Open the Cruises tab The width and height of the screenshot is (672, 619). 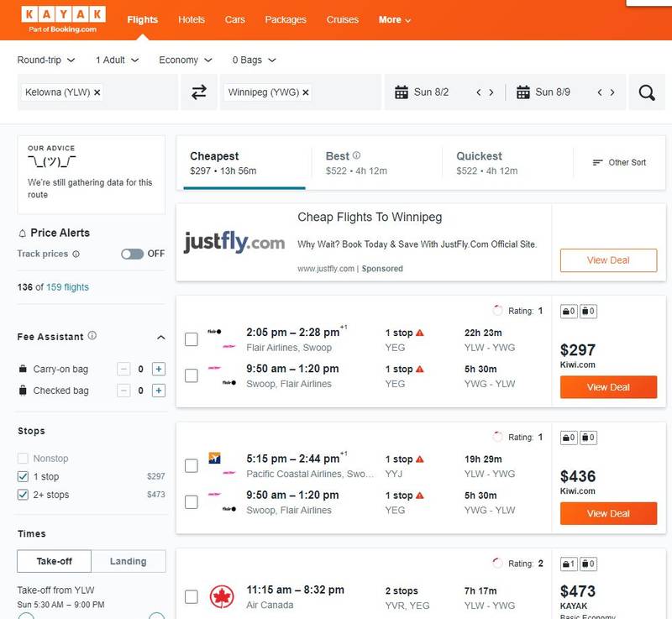click(x=343, y=19)
